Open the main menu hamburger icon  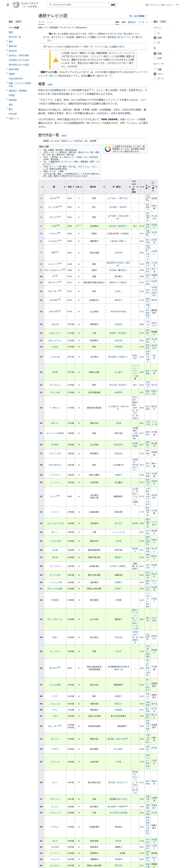tap(8, 5)
